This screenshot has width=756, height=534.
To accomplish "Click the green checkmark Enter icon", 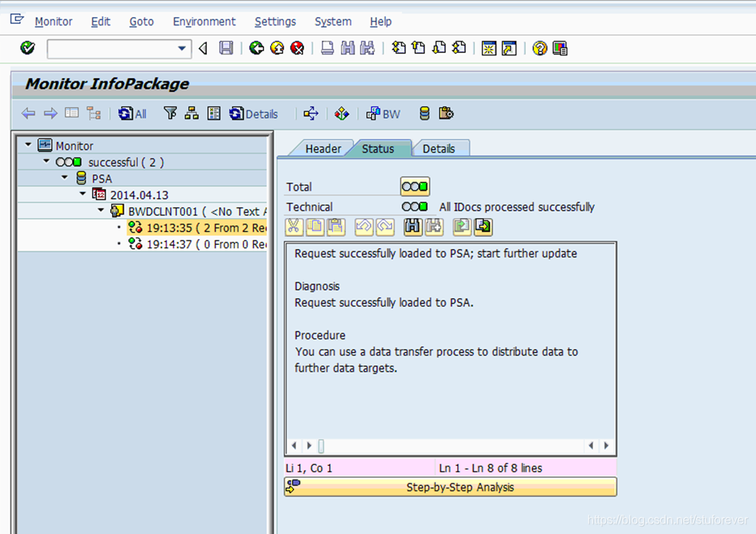I will click(x=28, y=48).
